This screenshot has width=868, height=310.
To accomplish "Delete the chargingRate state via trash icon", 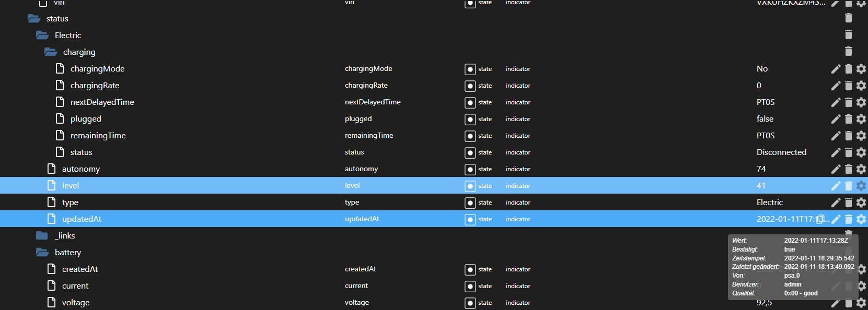I will pos(849,86).
